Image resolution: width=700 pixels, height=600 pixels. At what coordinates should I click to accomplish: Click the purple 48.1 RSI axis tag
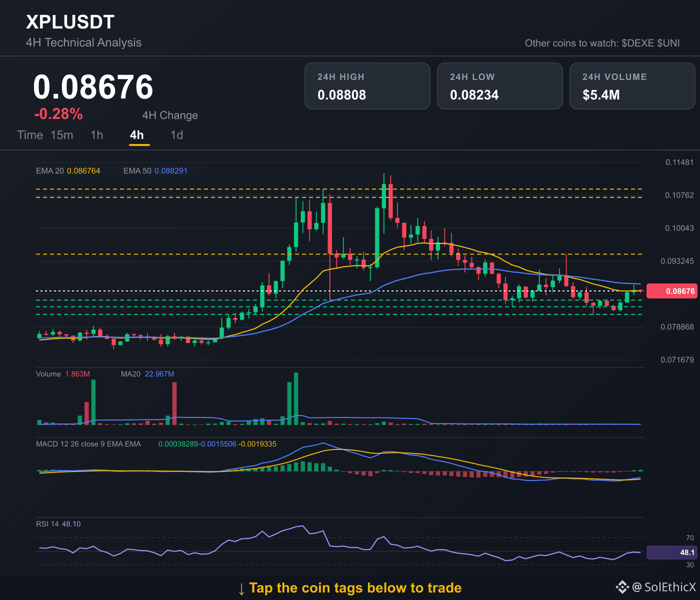point(671,552)
